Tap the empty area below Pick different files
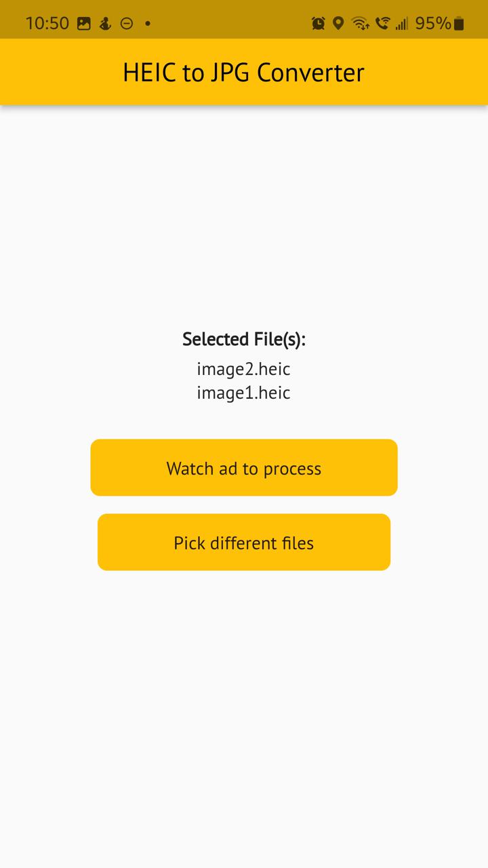488x868 pixels. coord(244,712)
